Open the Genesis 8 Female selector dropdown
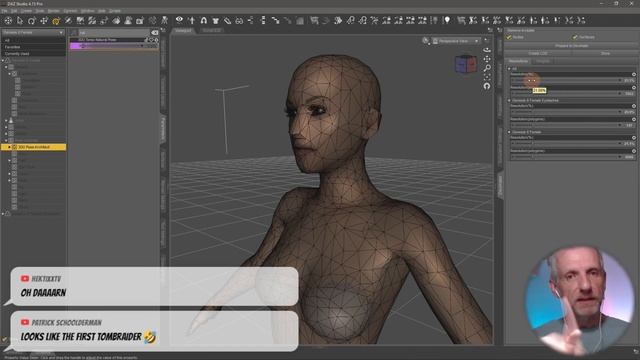The height and width of the screenshot is (360, 640). [x=33, y=32]
